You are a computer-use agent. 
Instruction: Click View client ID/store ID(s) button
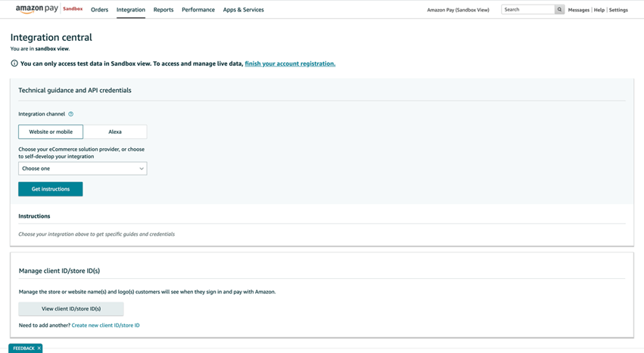click(71, 308)
